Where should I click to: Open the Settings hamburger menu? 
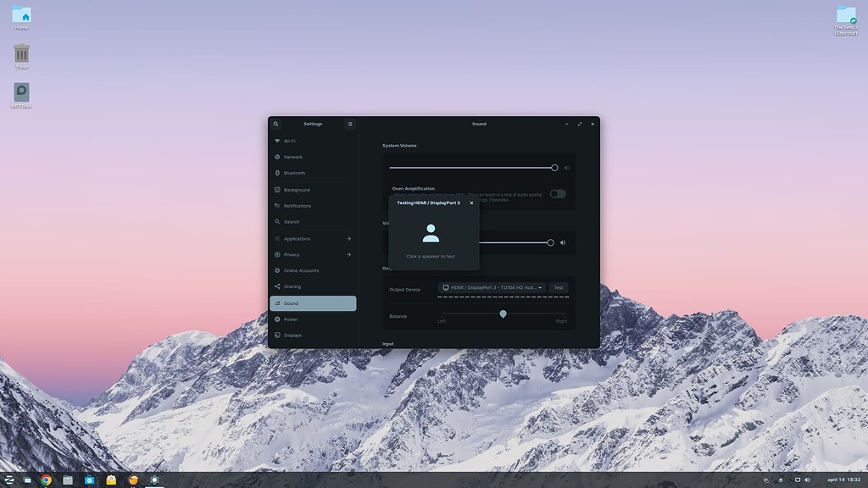(x=350, y=124)
